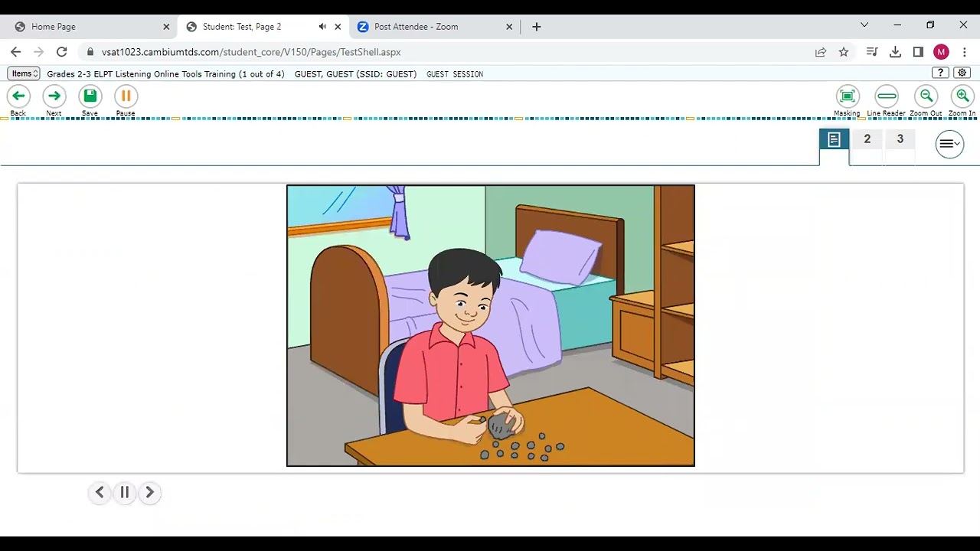Go back in browser history
The width and height of the screenshot is (980, 551).
click(x=16, y=52)
